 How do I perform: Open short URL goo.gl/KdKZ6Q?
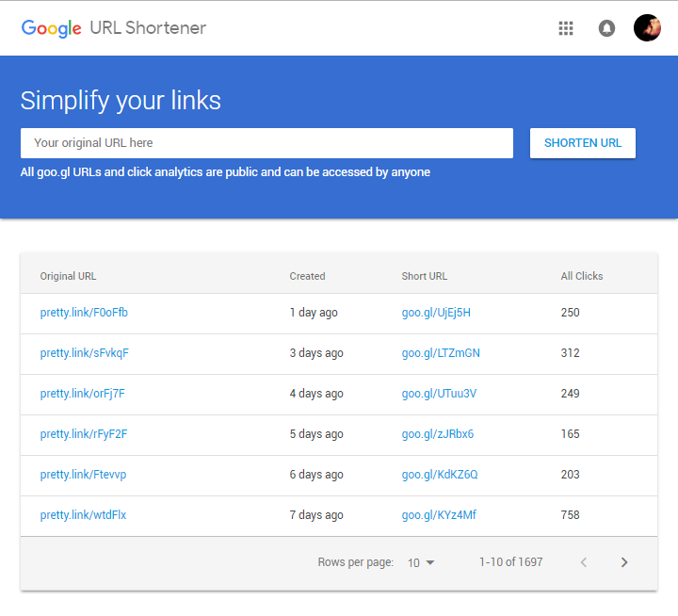(x=440, y=475)
